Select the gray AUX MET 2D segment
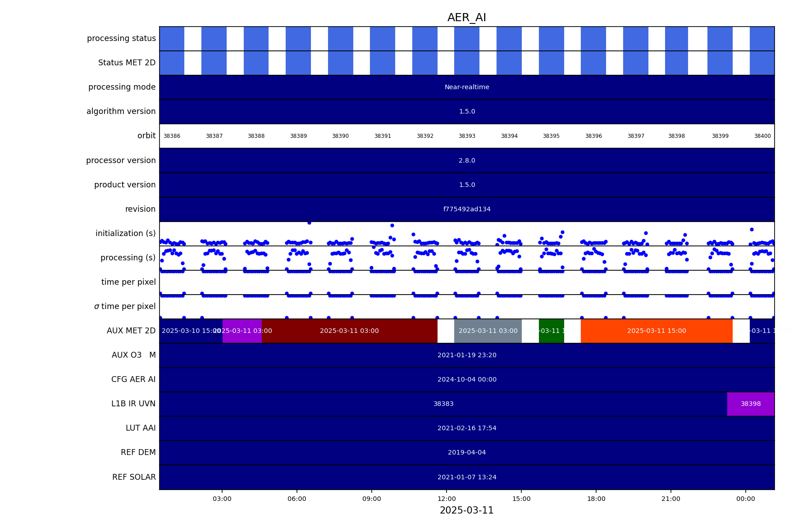 (488, 331)
